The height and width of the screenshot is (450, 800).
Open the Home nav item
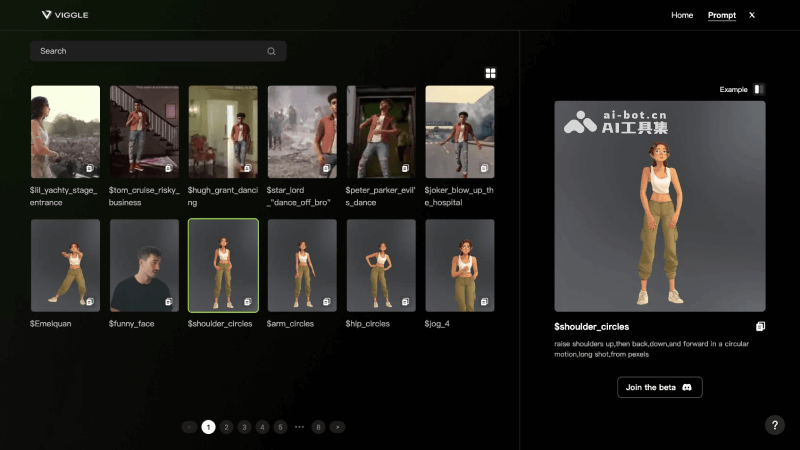click(x=682, y=15)
